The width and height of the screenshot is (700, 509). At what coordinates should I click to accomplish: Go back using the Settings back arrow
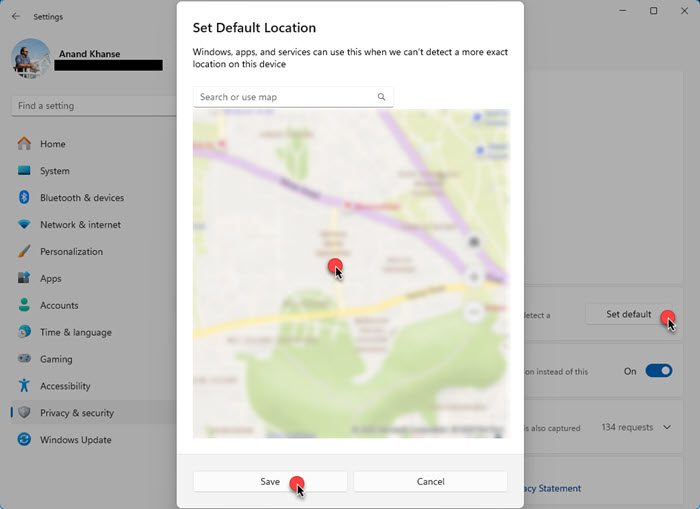[16, 17]
